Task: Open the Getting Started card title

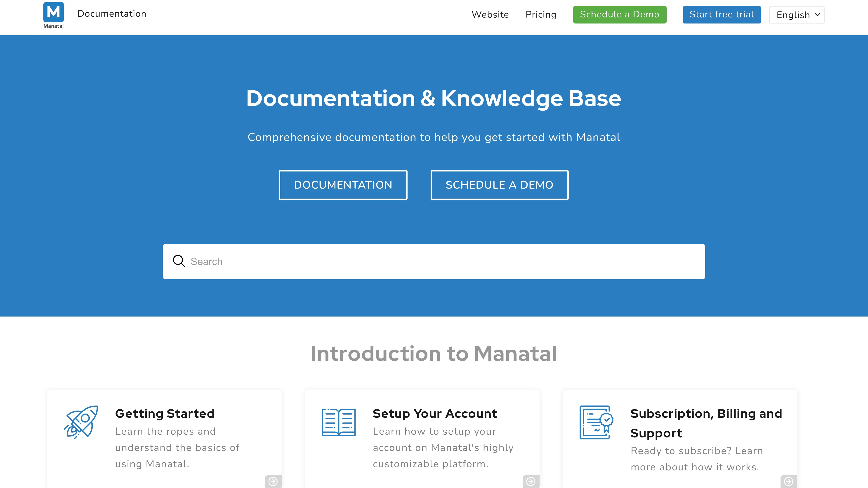Action: click(x=165, y=414)
